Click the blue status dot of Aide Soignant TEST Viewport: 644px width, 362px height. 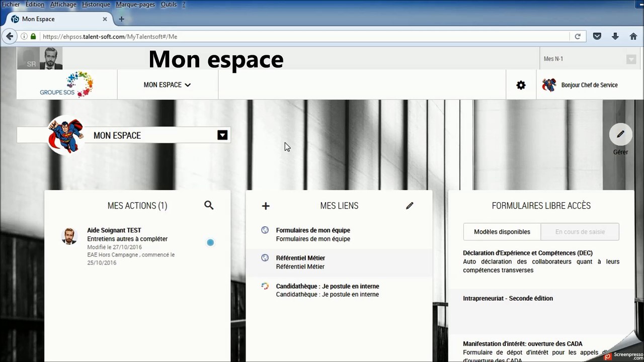210,242
